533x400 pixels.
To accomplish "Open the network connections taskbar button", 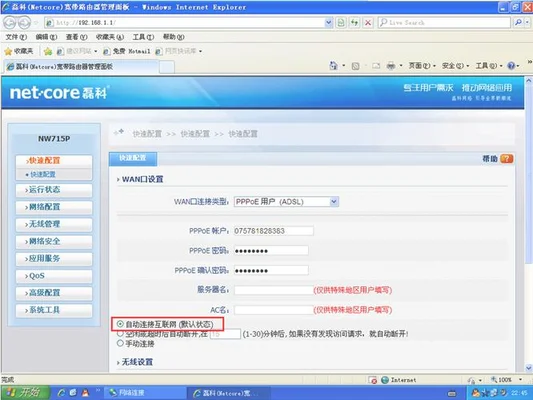I will tap(145, 393).
